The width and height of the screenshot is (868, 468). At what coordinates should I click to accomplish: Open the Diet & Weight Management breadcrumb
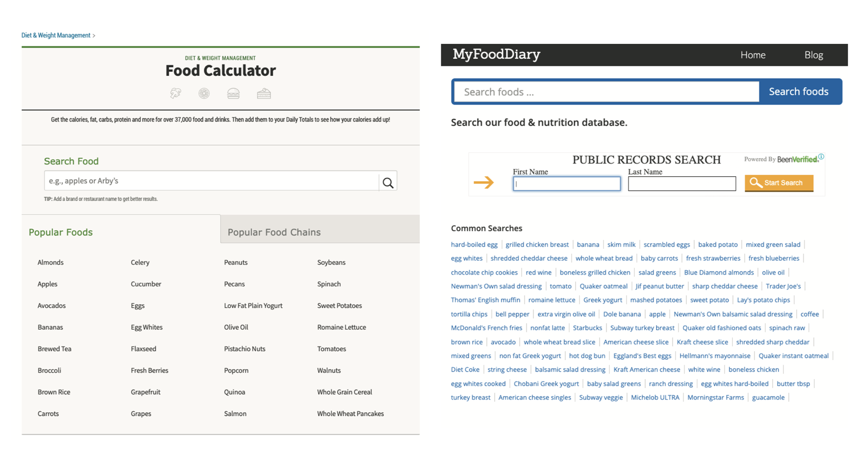click(56, 35)
